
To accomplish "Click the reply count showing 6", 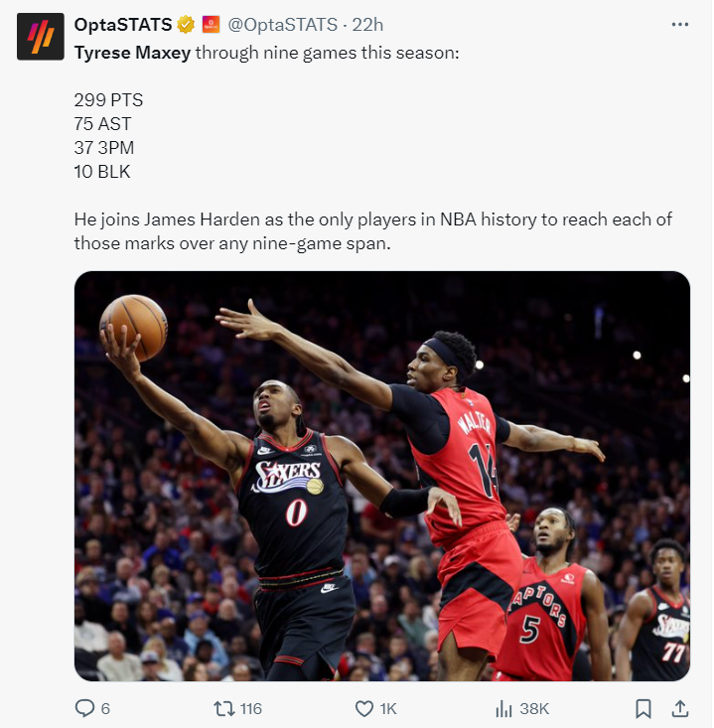I will [x=105, y=708].
